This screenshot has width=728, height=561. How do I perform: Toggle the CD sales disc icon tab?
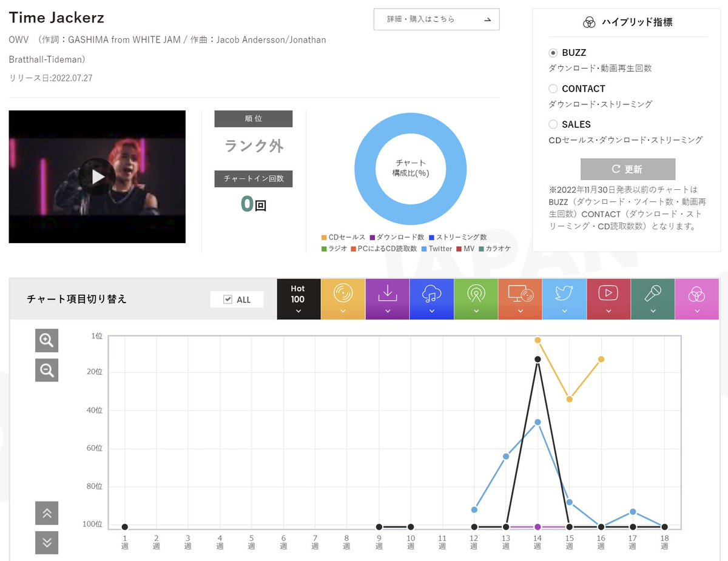coord(343,299)
